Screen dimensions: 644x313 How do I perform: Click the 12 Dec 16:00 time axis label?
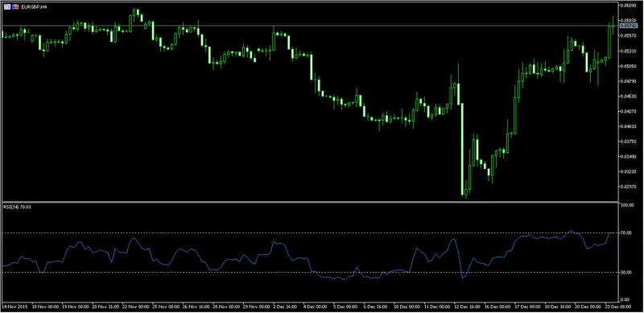(x=467, y=307)
